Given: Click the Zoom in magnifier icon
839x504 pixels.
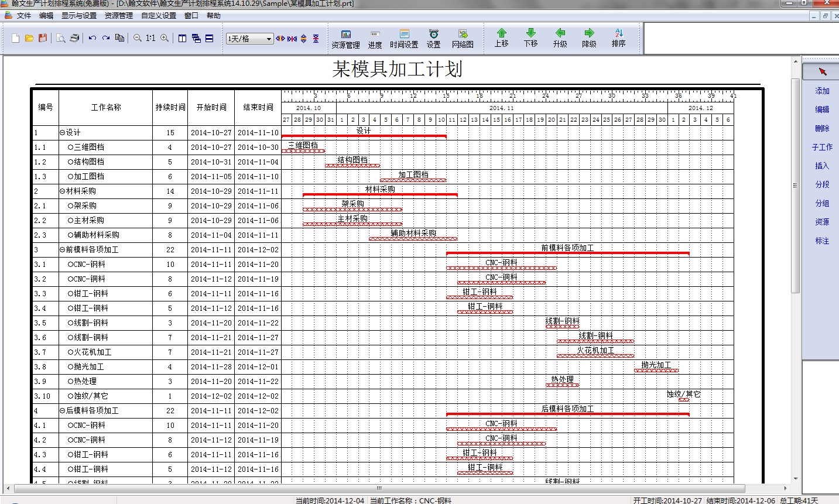Looking at the screenshot, I should [x=165, y=38].
